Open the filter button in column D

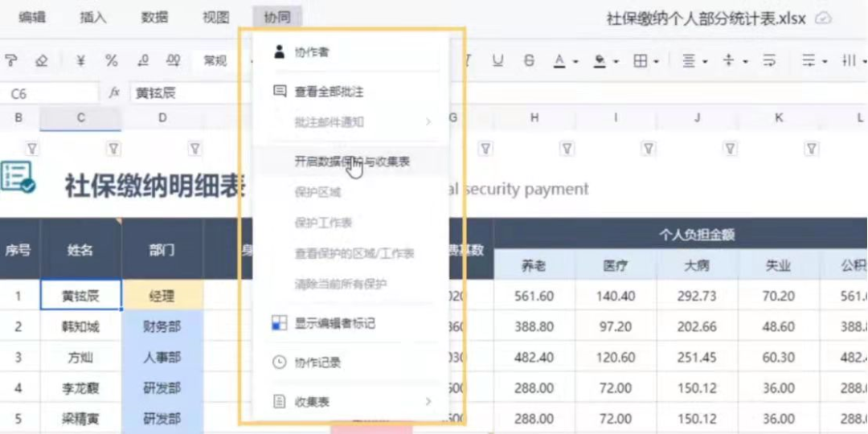(x=194, y=149)
